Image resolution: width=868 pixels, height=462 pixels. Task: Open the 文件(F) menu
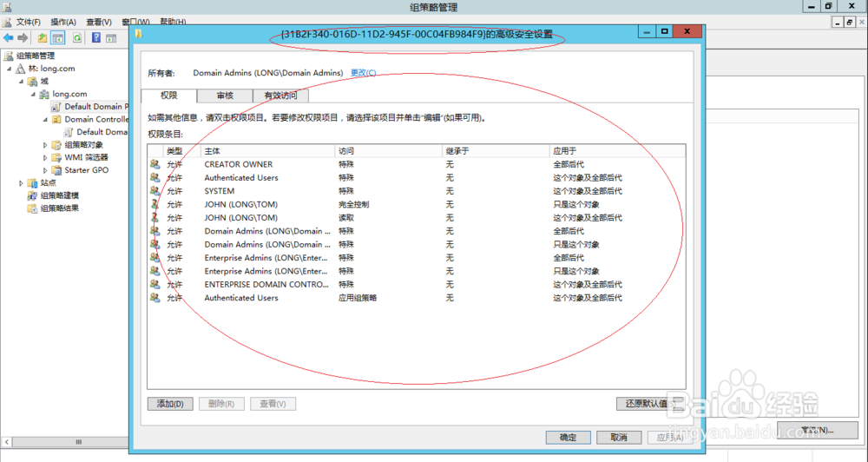[29, 23]
